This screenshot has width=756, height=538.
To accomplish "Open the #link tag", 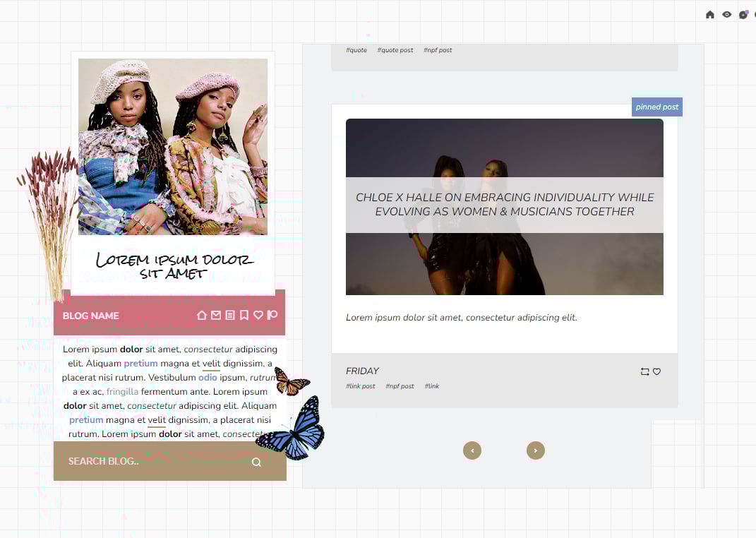I will (432, 386).
